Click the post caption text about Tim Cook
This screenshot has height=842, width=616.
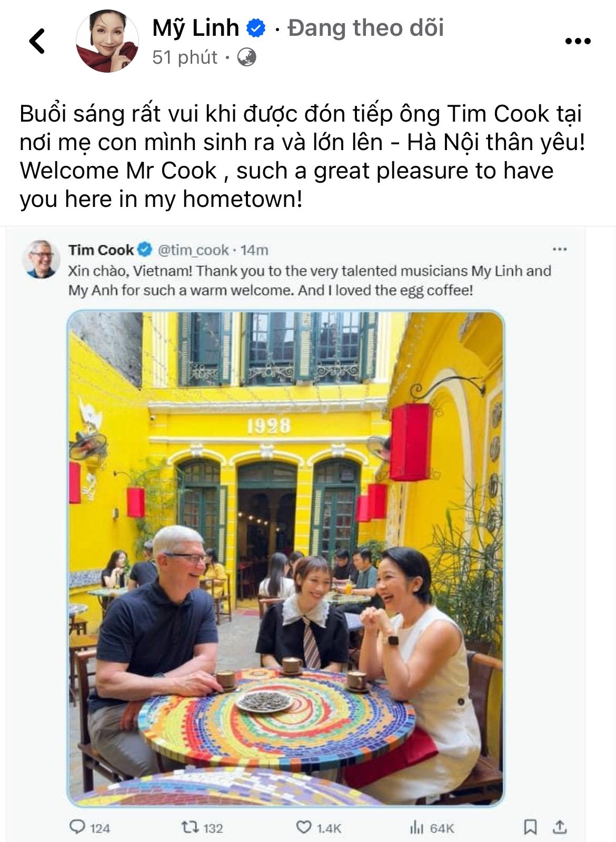[x=302, y=156]
